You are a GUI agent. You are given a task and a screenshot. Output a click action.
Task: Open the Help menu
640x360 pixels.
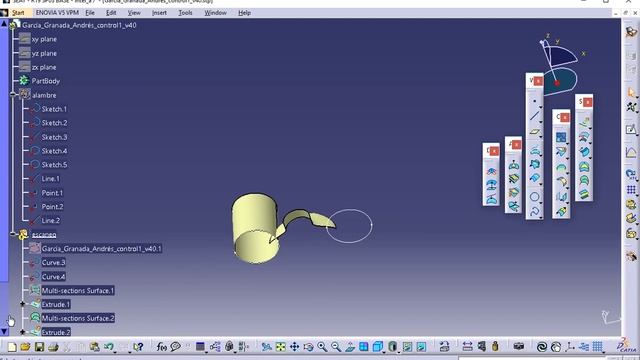(244, 13)
